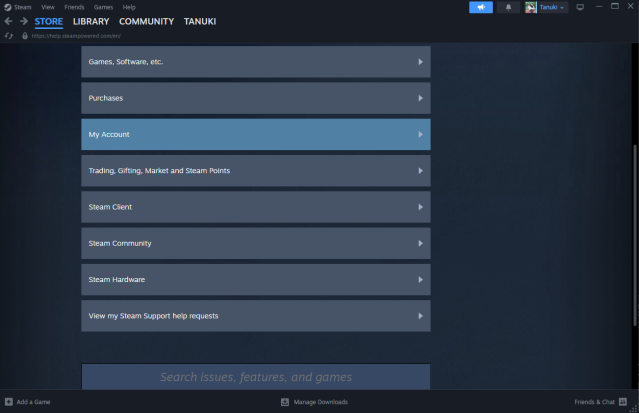This screenshot has height=413, width=639.
Task: Open the Steam Community help category
Action: pos(256,243)
